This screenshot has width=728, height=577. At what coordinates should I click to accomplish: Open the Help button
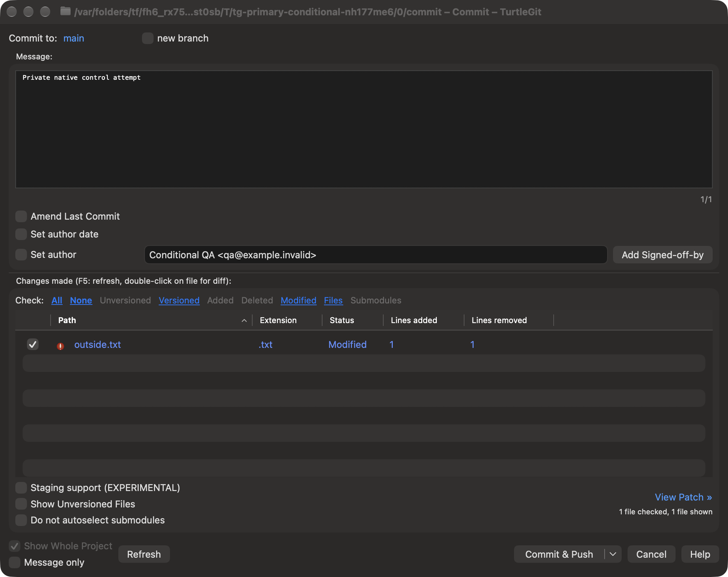[x=700, y=554]
